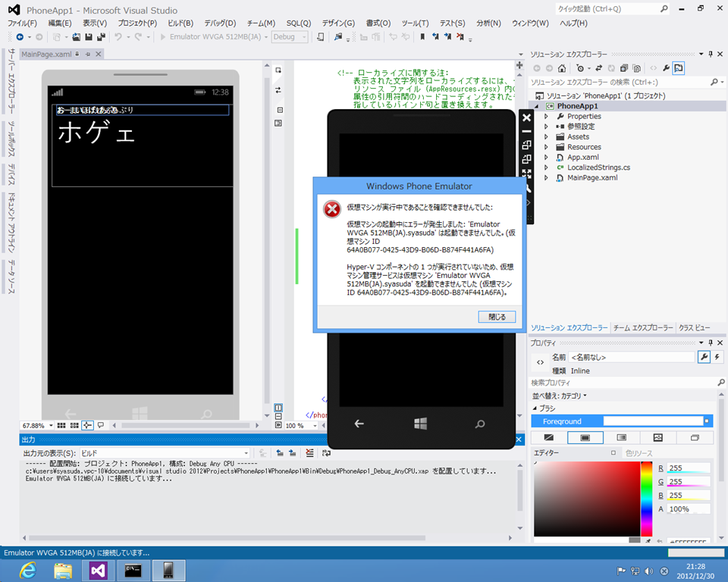The height and width of the screenshot is (582, 728).
Task: Open the ツール(T) menu
Action: [415, 23]
